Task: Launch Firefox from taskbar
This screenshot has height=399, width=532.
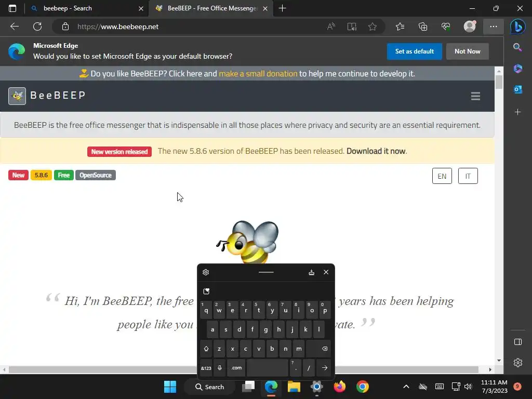Action: pyautogui.click(x=339, y=387)
